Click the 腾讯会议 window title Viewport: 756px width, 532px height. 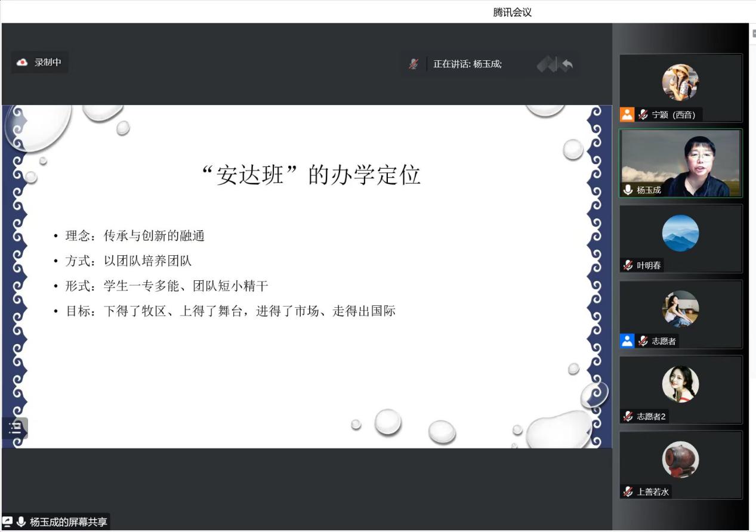pos(512,12)
